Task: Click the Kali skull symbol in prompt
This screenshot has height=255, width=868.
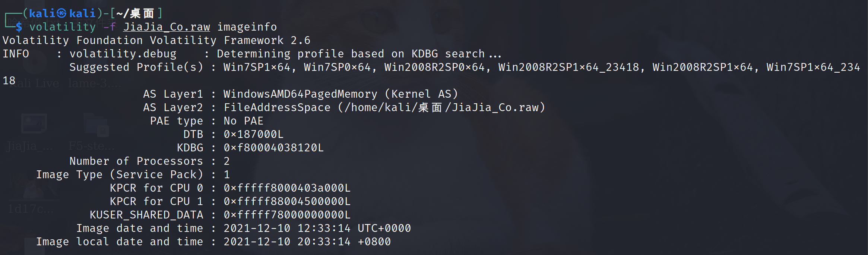Action: 61,13
